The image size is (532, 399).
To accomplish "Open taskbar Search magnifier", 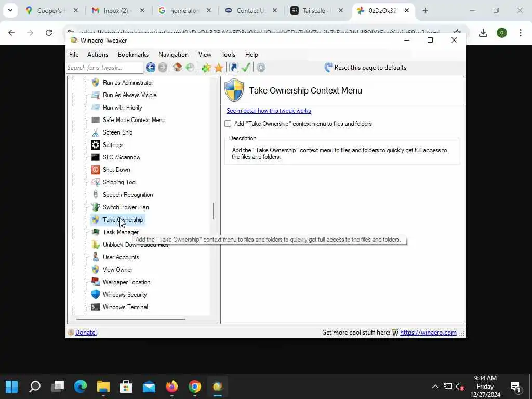I will tap(35, 387).
